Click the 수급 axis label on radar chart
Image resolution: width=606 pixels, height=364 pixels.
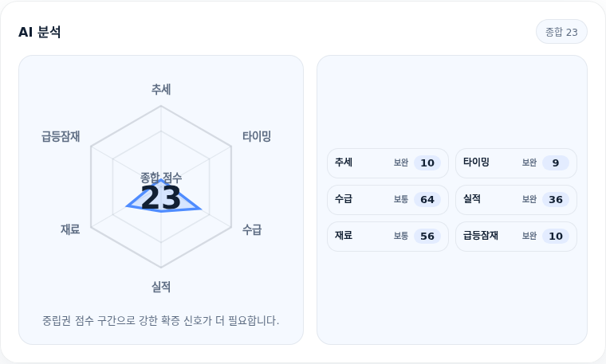pos(252,229)
